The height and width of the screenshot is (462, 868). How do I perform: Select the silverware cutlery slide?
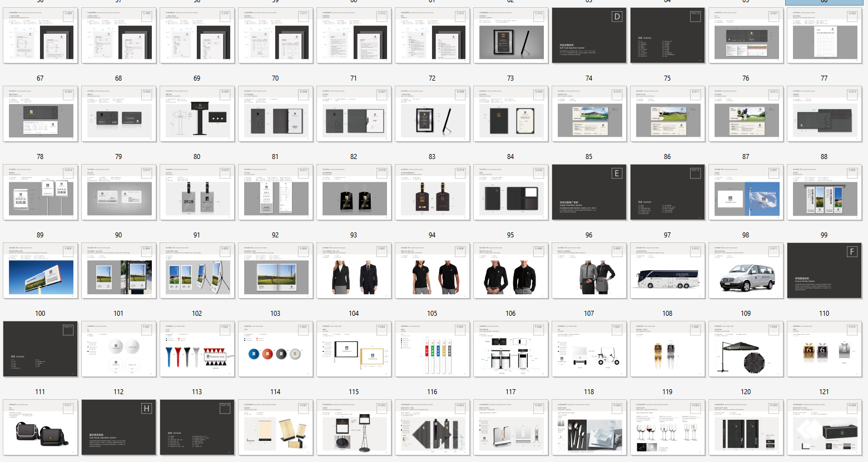[589, 428]
